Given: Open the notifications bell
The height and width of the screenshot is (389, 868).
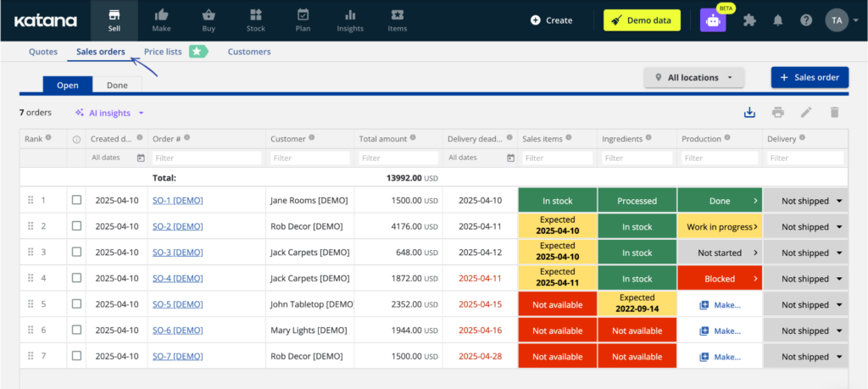Looking at the screenshot, I should [778, 20].
